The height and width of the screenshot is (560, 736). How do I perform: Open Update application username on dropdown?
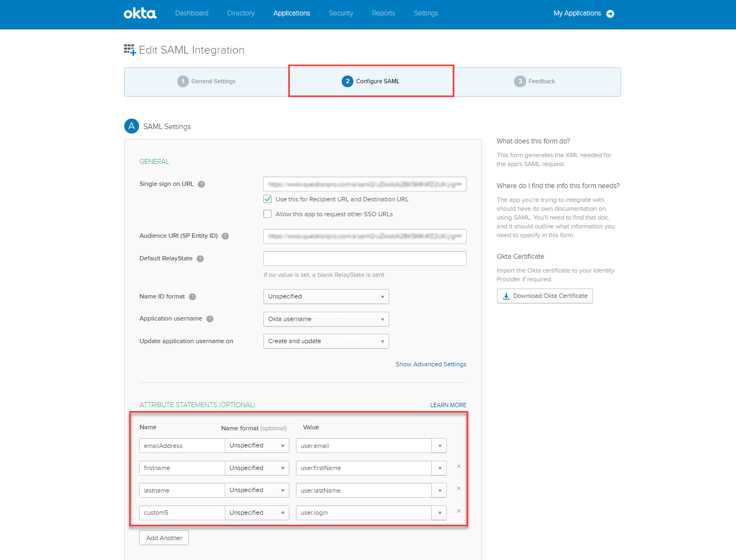(x=326, y=342)
